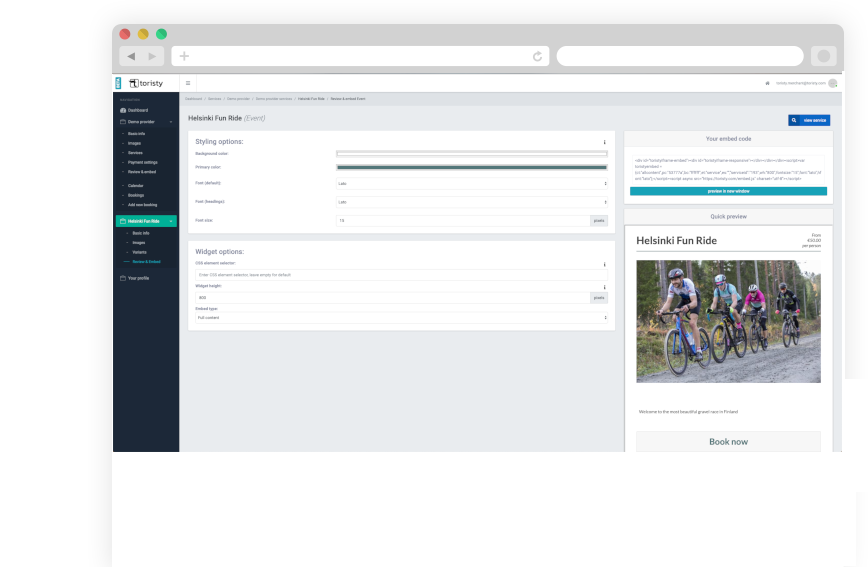Click the info icon for CSS element selector

tap(604, 264)
